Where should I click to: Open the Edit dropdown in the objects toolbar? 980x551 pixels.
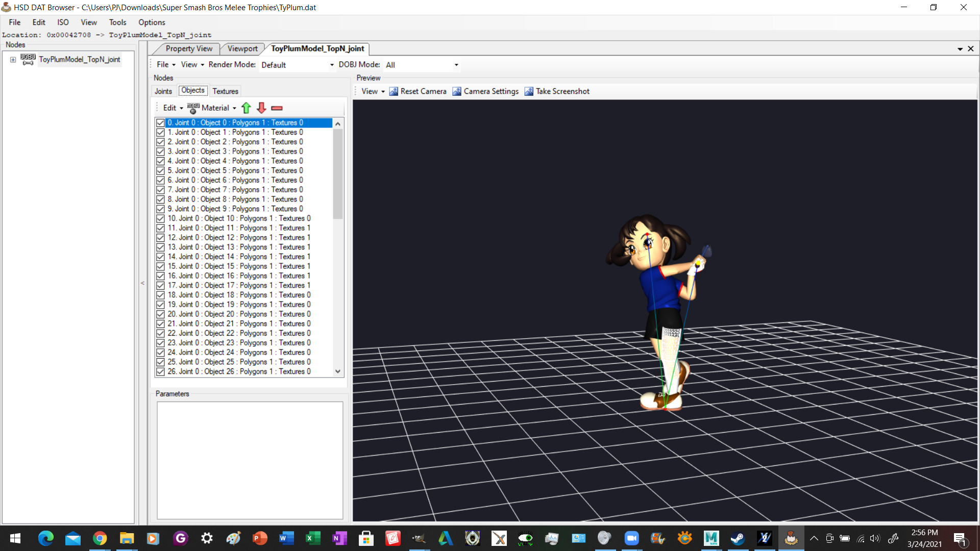pos(173,108)
